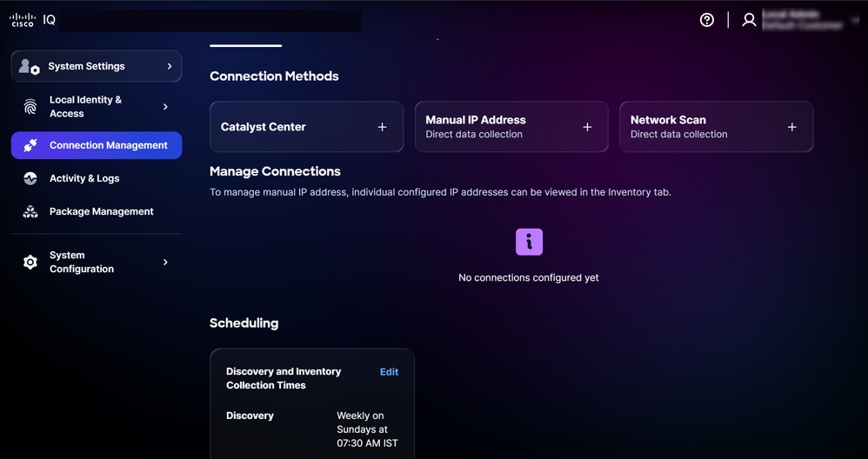Click the Discovery label in the scheduling card
Viewport: 868px width, 459px height.
(x=250, y=416)
